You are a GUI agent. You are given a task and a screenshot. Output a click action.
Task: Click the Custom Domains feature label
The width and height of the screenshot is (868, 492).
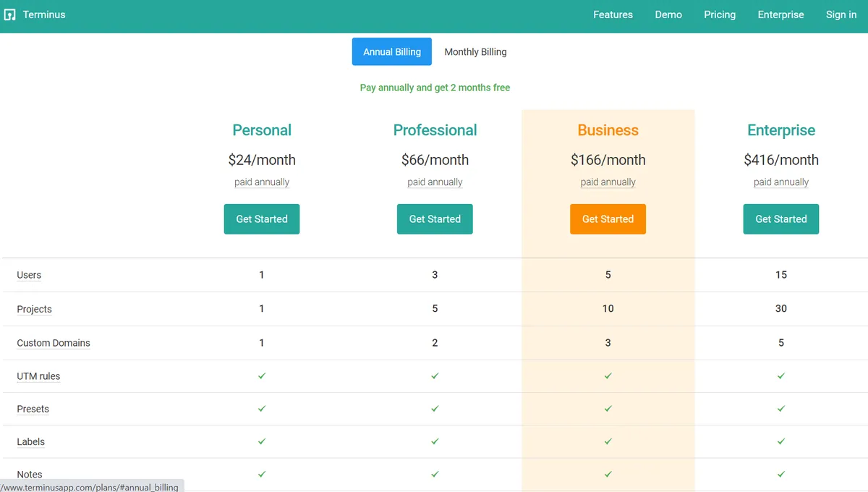(x=54, y=343)
